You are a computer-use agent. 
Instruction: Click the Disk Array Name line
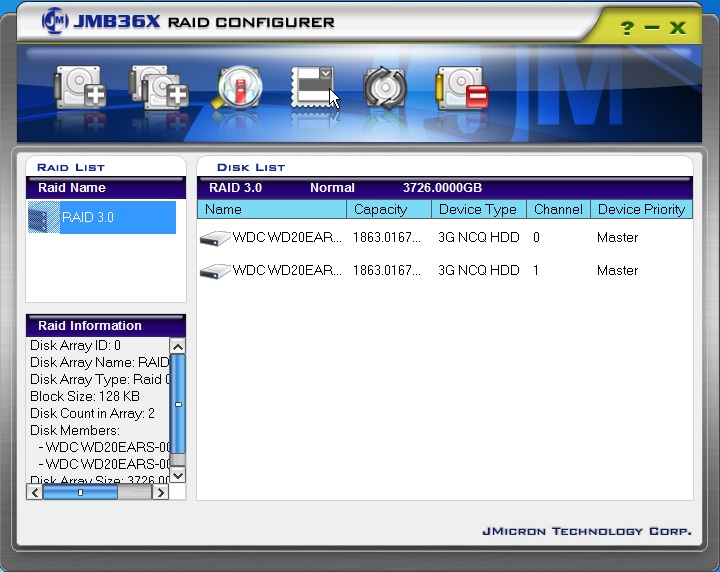100,362
